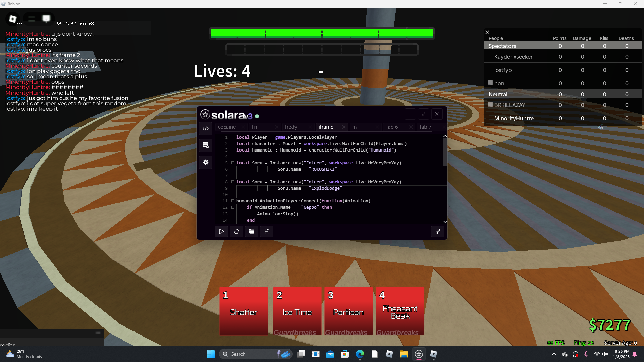Collapse code fold on line 5

click(x=233, y=163)
